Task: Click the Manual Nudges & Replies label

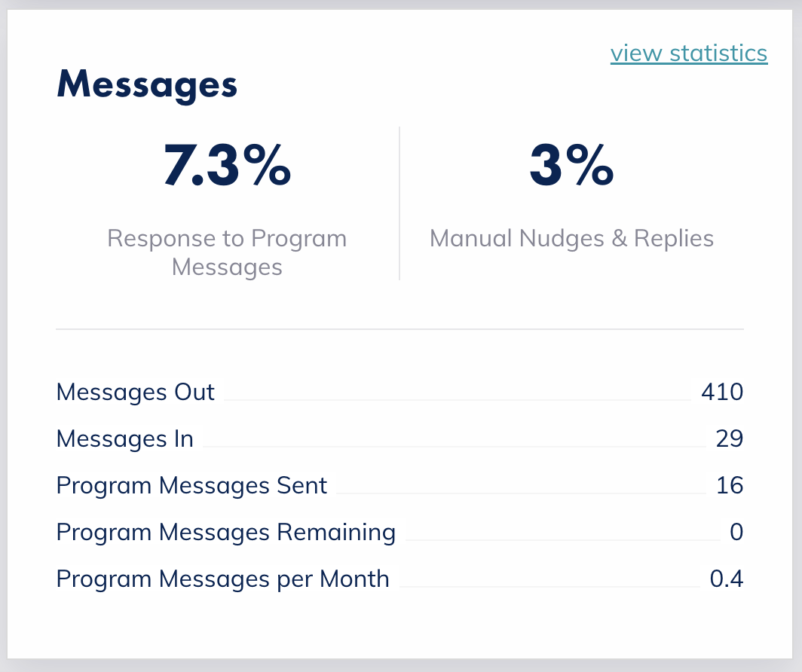Action: click(x=571, y=238)
